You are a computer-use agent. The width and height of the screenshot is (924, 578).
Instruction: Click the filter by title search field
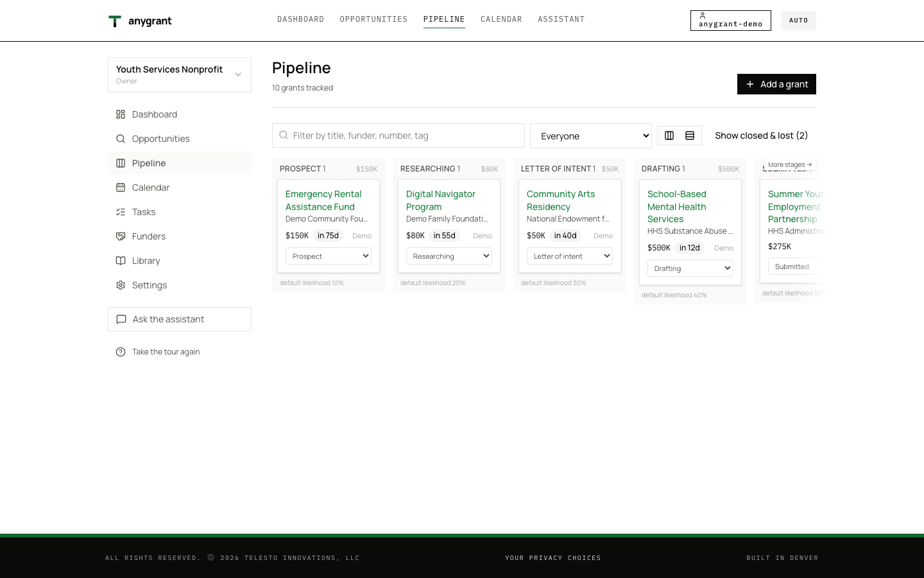point(398,136)
